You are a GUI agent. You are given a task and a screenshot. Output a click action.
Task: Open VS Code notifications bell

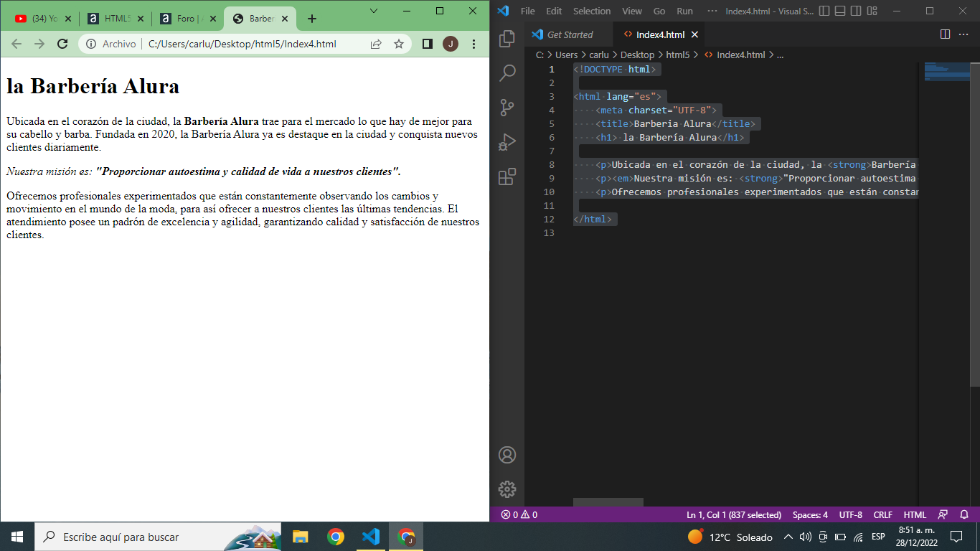tap(964, 514)
